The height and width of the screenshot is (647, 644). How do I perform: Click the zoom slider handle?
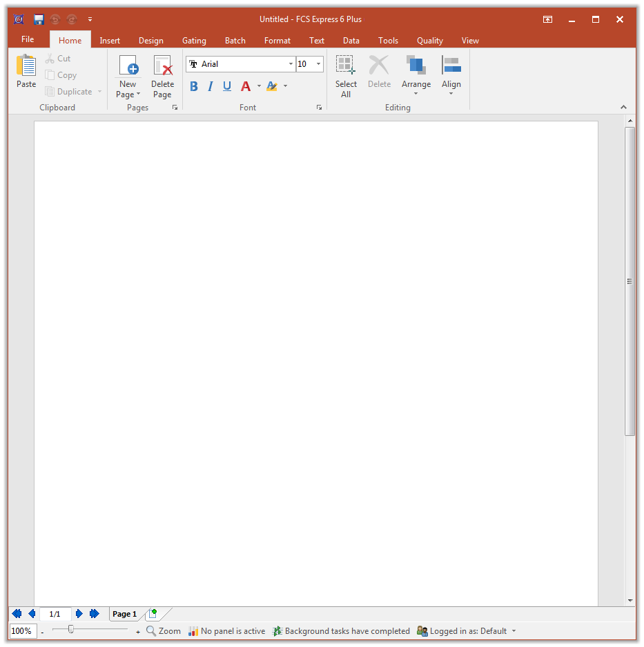tap(71, 629)
